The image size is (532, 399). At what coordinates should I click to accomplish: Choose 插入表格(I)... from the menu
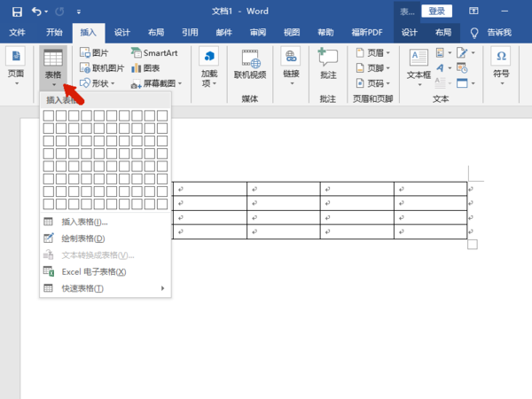click(x=106, y=222)
